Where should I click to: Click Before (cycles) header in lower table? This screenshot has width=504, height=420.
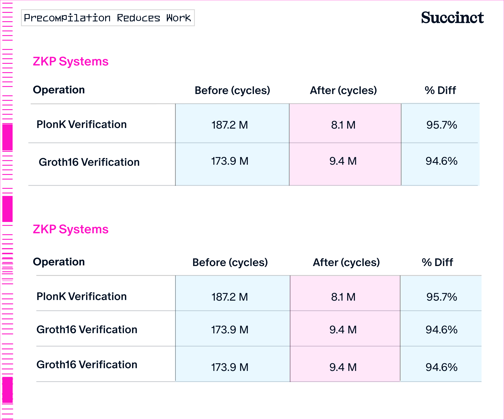coord(230,262)
